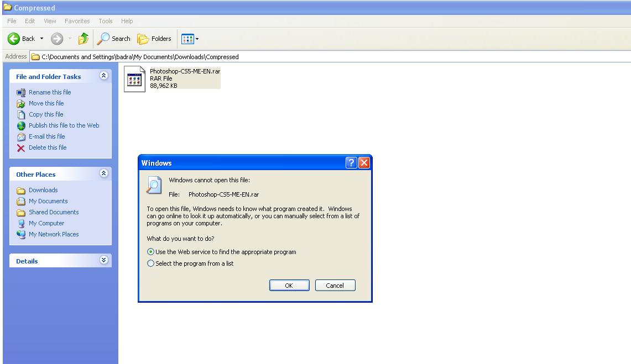This screenshot has width=631, height=364.
Task: Open the Help menu
Action: click(x=127, y=21)
